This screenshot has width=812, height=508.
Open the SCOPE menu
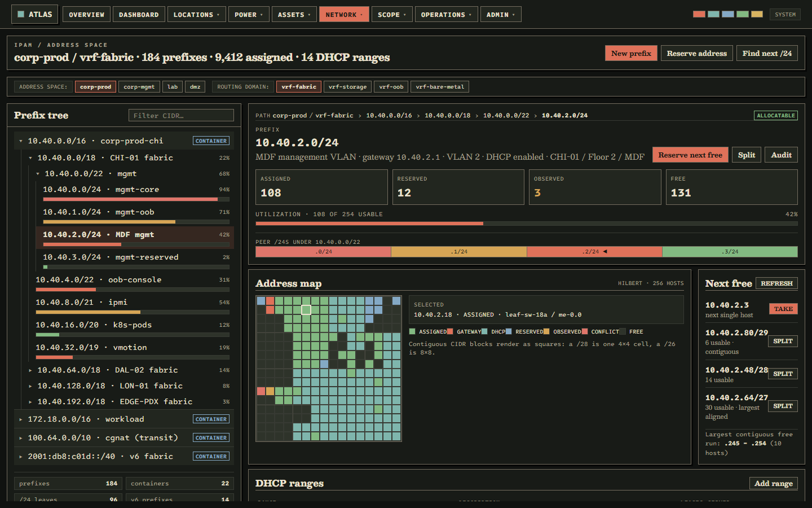point(392,15)
